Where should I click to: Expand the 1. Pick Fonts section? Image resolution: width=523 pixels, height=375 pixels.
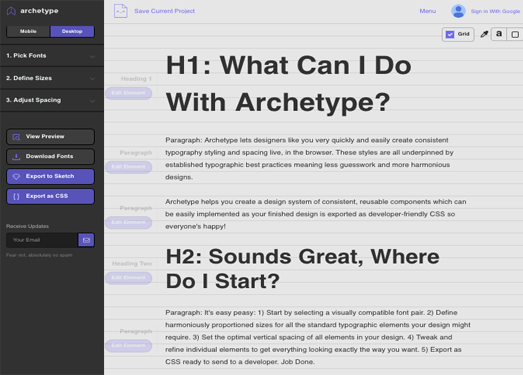click(x=52, y=56)
